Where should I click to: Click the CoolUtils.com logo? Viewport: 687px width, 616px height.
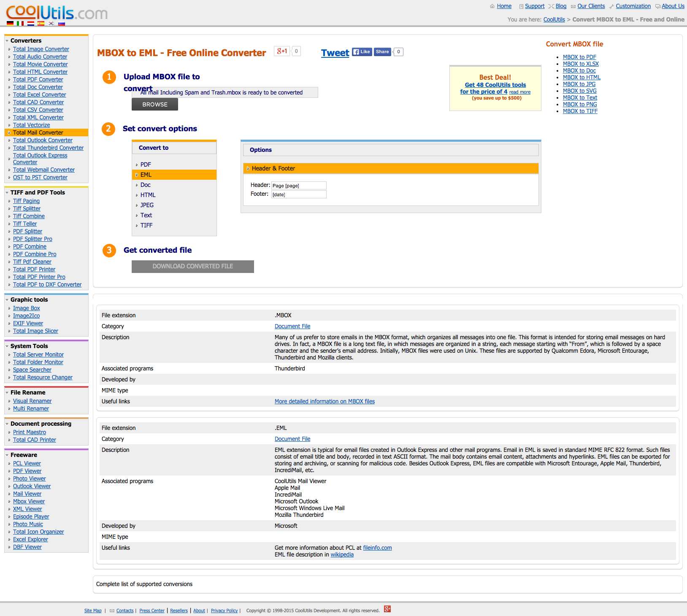pyautogui.click(x=57, y=13)
